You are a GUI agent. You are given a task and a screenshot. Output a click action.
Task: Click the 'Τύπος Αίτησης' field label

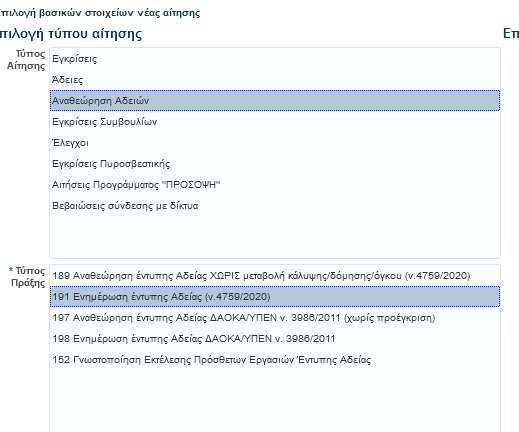(26, 60)
